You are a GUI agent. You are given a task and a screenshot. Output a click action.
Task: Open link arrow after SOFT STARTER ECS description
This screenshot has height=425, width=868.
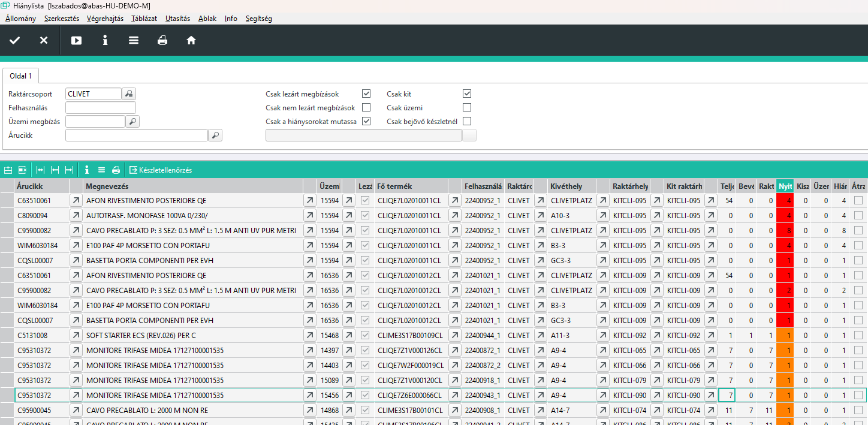coord(310,335)
